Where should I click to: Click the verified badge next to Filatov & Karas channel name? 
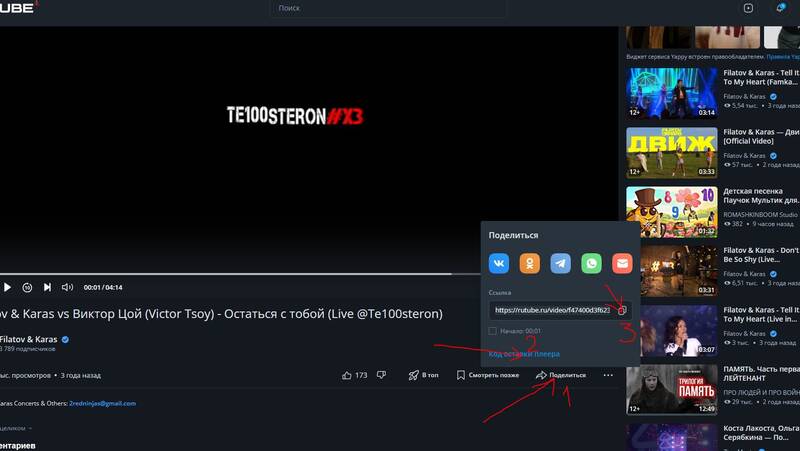click(65, 339)
